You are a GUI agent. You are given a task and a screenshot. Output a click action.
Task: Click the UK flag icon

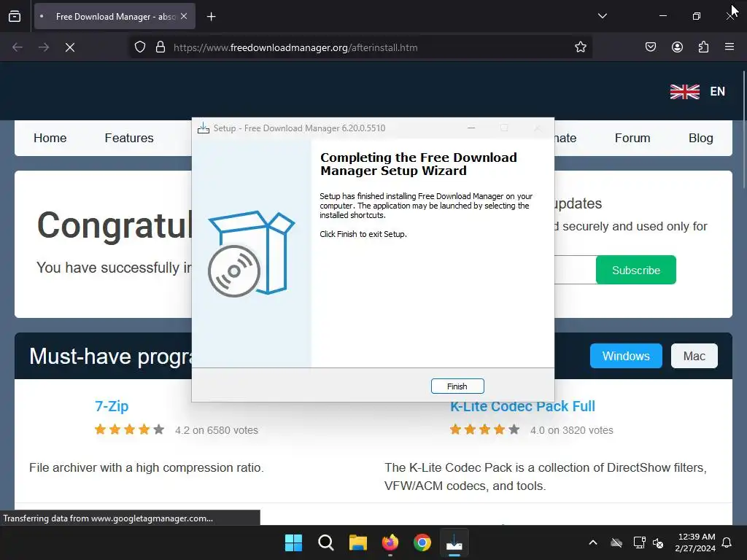pyautogui.click(x=684, y=91)
